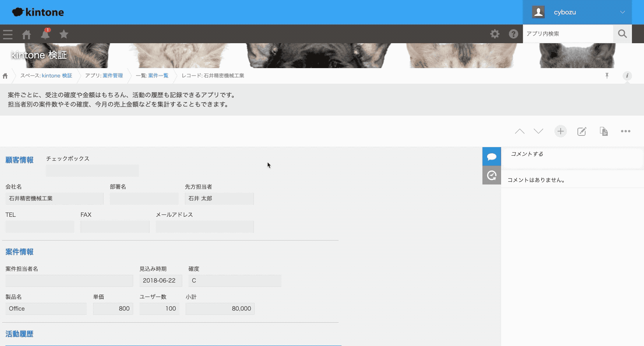
Task: Add a new record with plus icon
Action: coord(560,132)
